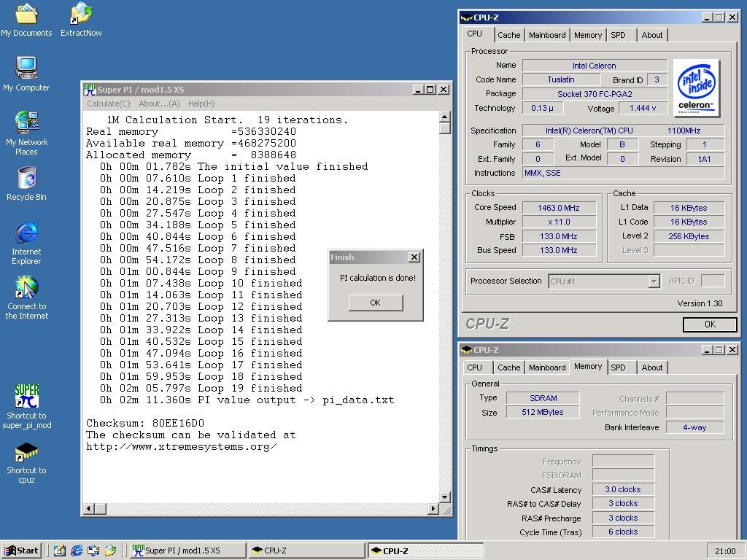This screenshot has height=560, width=747.
Task: Open Help menu in Super PI
Action: coord(201,104)
